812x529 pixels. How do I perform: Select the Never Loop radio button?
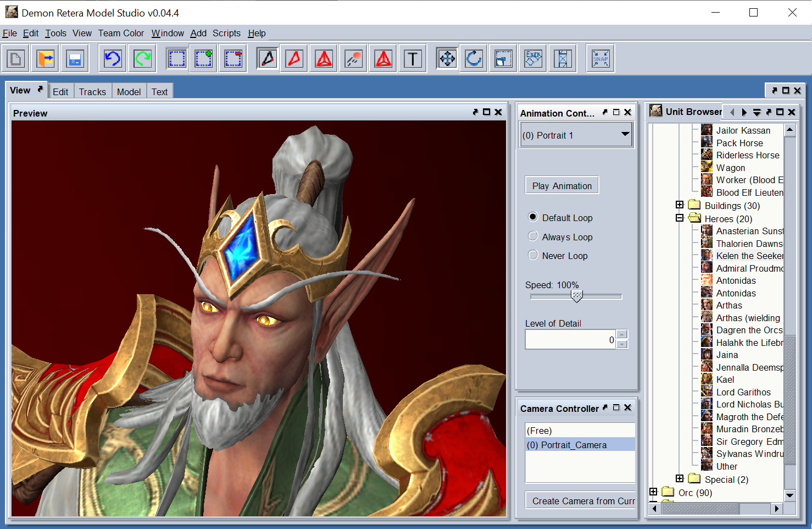point(533,255)
